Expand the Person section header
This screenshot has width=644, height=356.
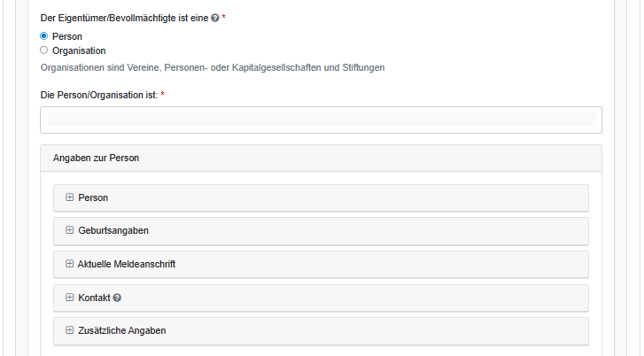(93, 197)
